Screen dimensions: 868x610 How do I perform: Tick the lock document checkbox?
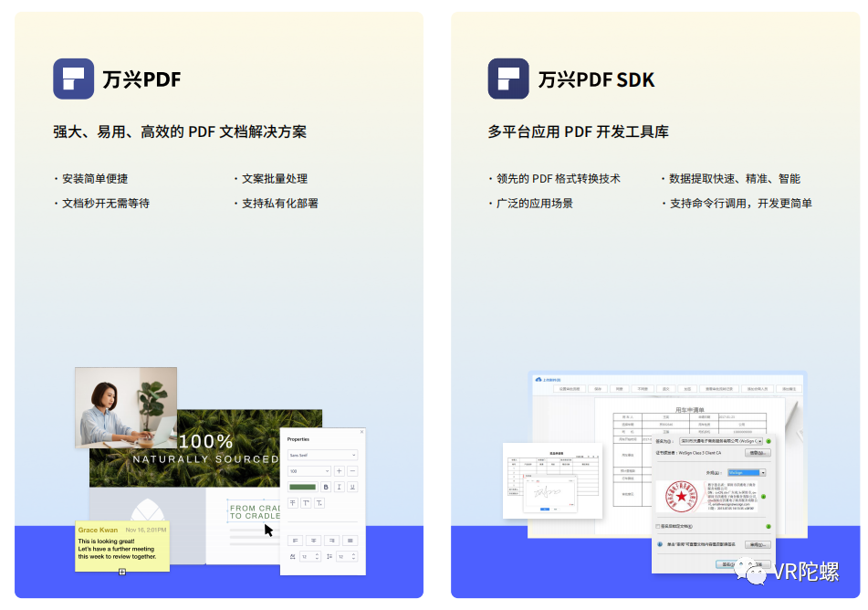tap(658, 526)
